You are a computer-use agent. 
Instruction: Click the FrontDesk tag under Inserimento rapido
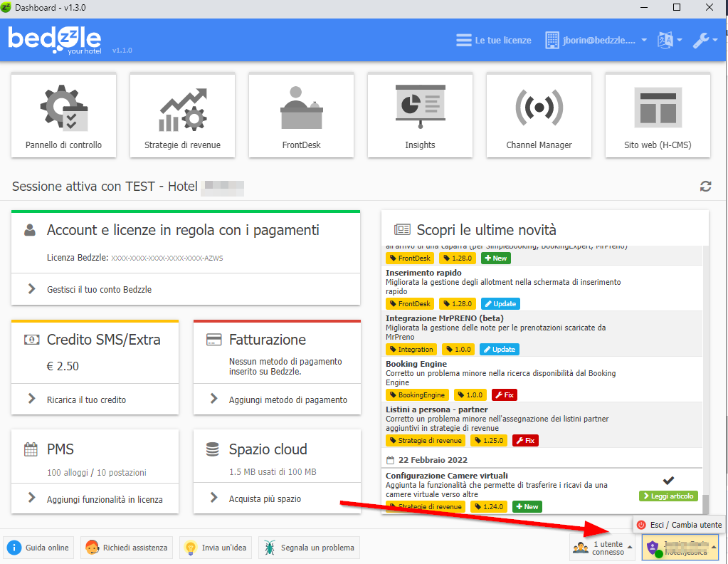(410, 304)
